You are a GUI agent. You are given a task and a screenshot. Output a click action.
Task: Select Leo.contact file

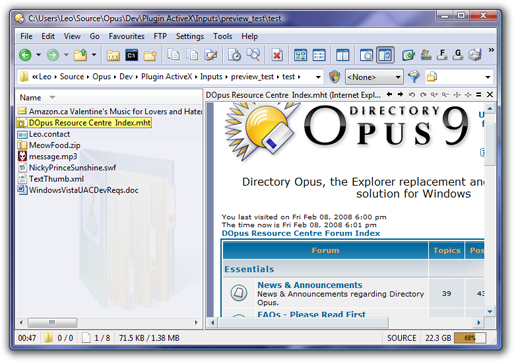coord(49,134)
